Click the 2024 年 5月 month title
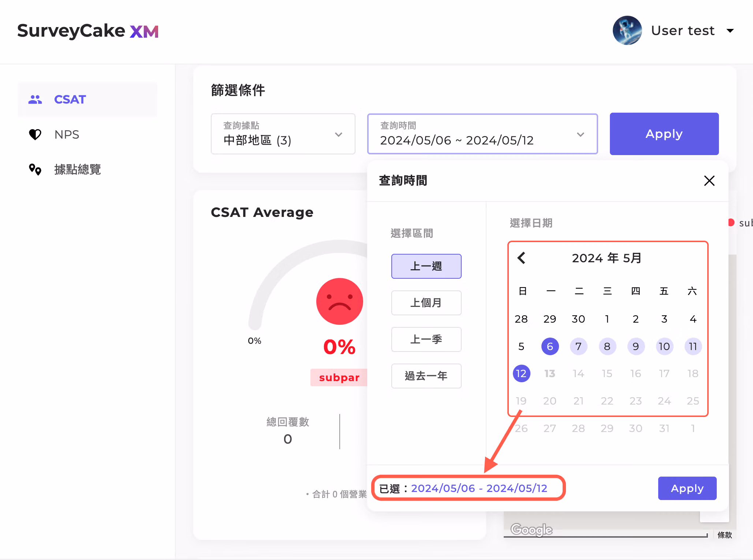753x560 pixels. [x=607, y=258]
